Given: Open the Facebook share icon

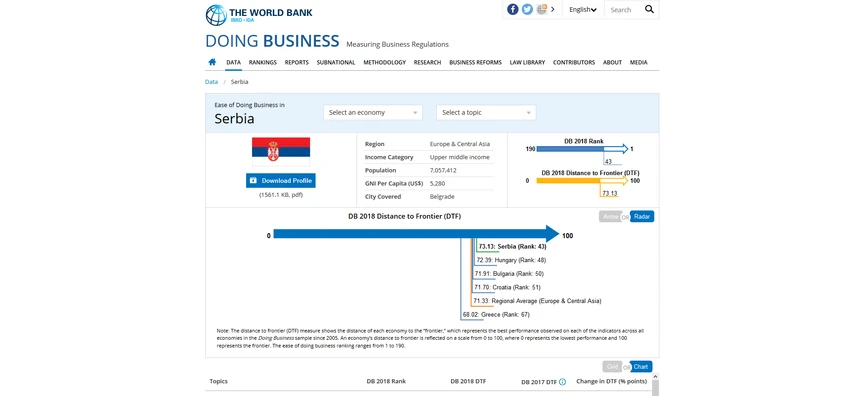Looking at the screenshot, I should [x=512, y=9].
